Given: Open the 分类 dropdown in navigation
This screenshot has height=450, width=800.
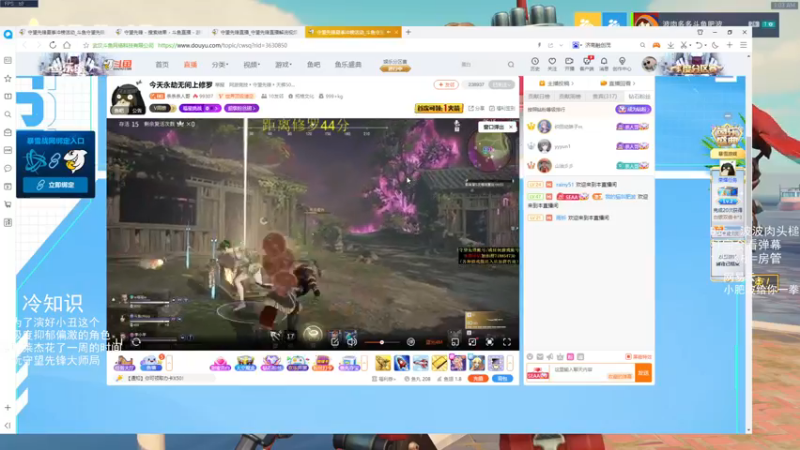Looking at the screenshot, I should point(220,65).
